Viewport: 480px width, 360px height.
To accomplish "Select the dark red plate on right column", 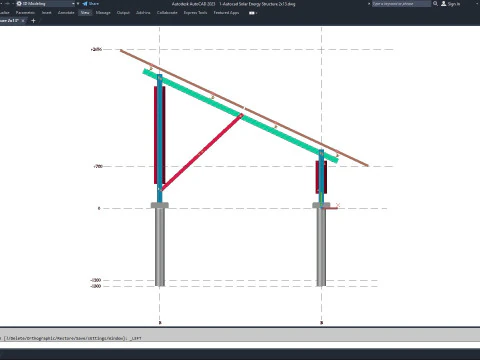I will tap(326, 177).
